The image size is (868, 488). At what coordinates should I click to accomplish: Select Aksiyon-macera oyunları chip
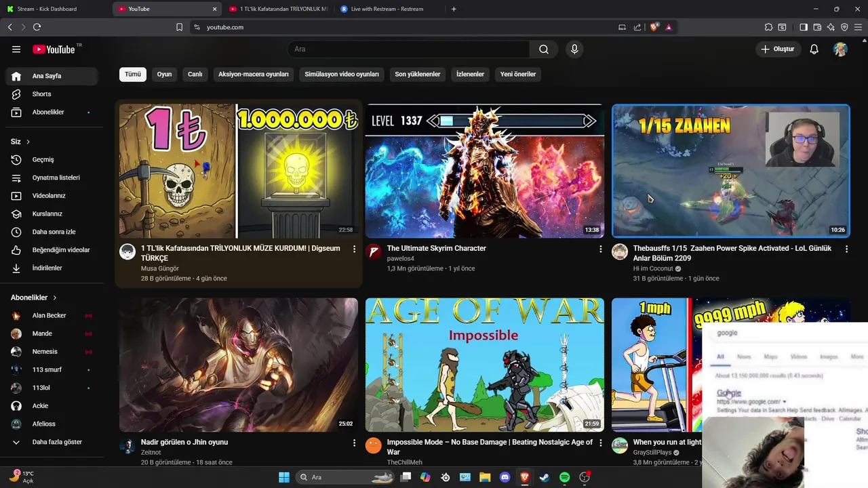point(254,75)
